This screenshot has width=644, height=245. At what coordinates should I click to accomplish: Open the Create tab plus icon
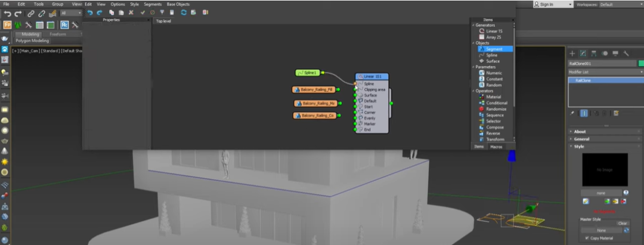point(572,53)
